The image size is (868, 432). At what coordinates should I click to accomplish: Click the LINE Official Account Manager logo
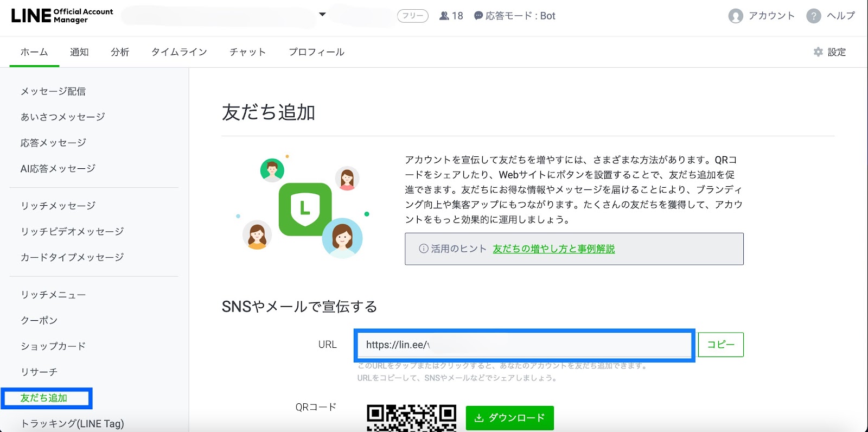pos(62,16)
